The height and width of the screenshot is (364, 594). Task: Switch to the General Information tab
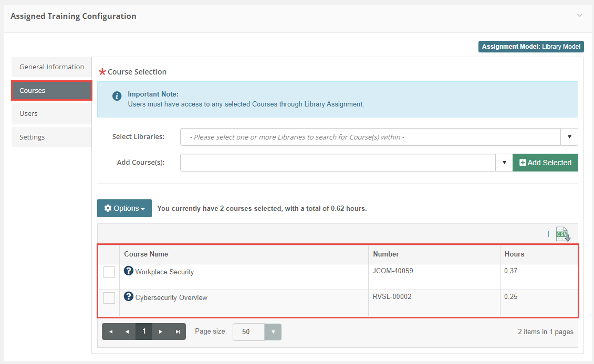51,67
